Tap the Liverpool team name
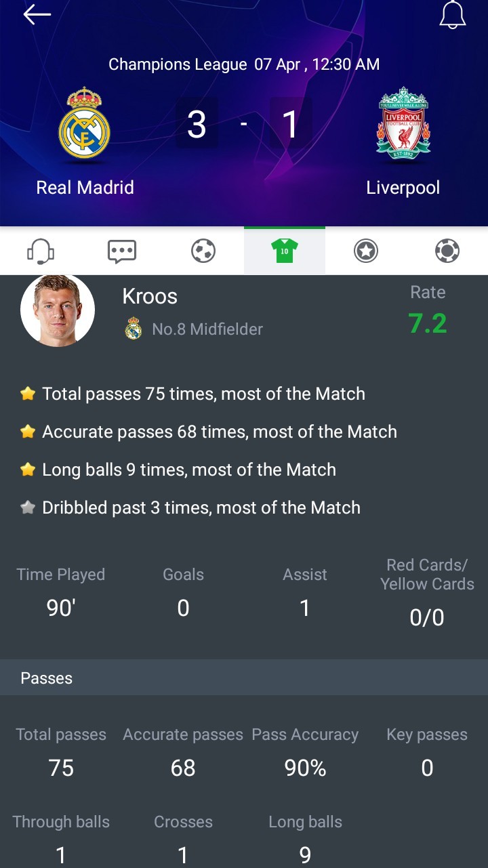The image size is (488, 868). [x=403, y=188]
